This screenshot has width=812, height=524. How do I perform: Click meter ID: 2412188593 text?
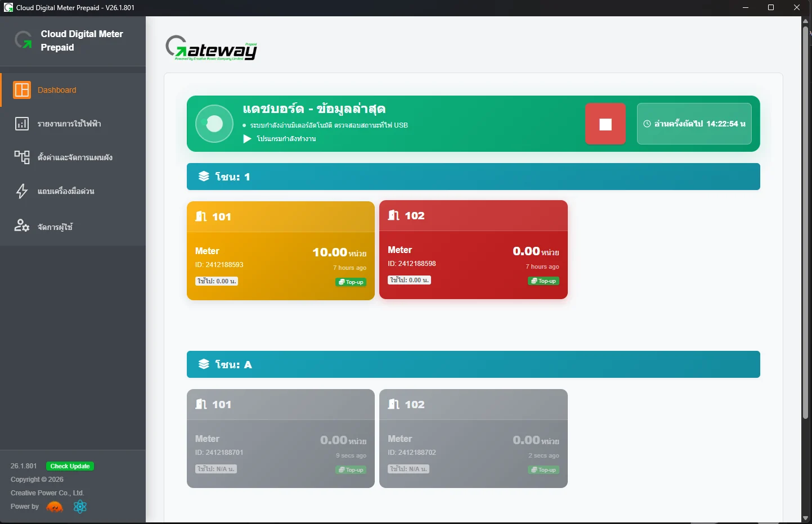point(219,265)
